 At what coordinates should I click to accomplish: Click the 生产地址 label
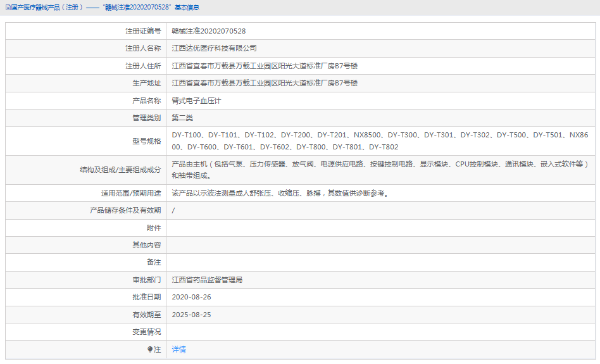[x=147, y=83]
